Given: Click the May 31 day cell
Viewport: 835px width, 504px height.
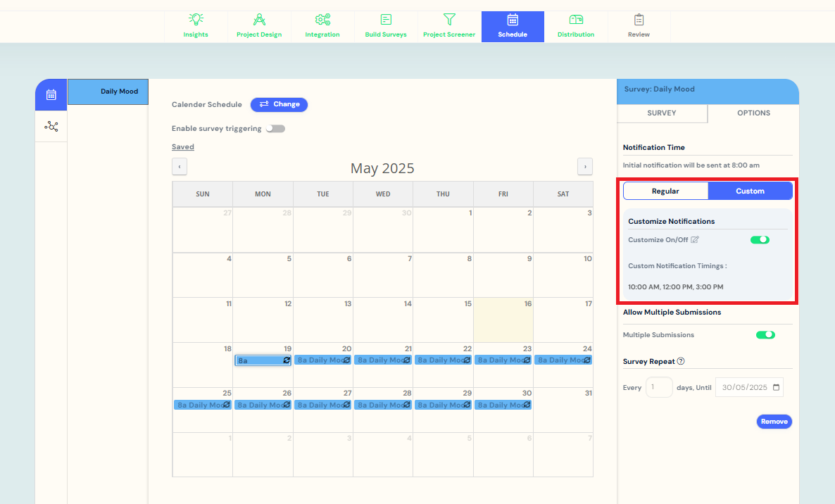Looking at the screenshot, I should click(x=563, y=410).
